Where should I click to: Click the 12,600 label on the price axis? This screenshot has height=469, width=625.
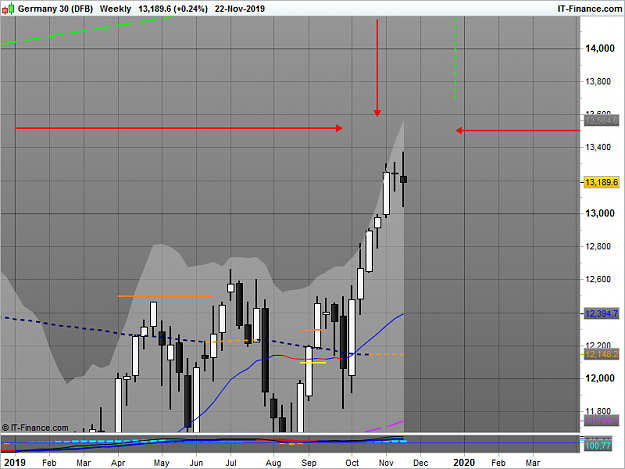click(597, 279)
